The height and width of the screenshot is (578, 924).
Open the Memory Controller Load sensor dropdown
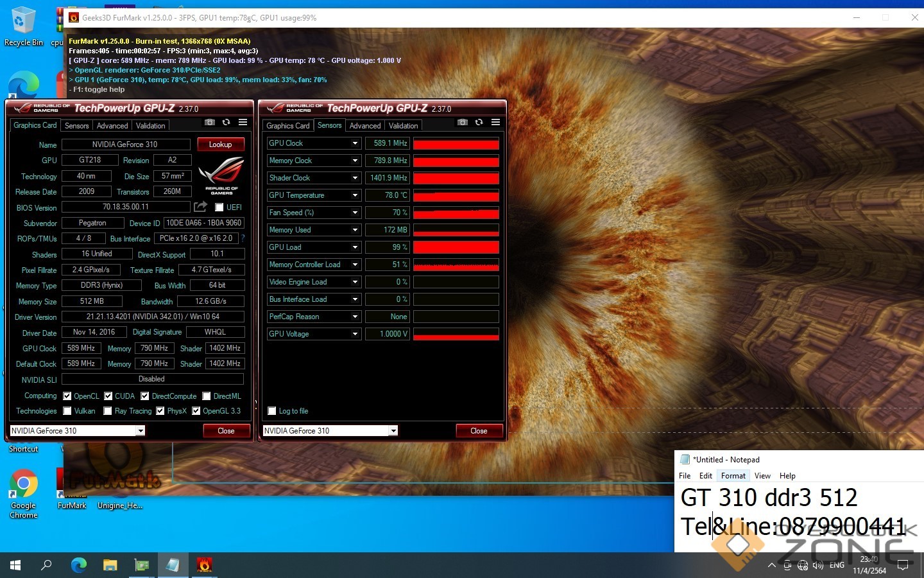click(x=355, y=265)
